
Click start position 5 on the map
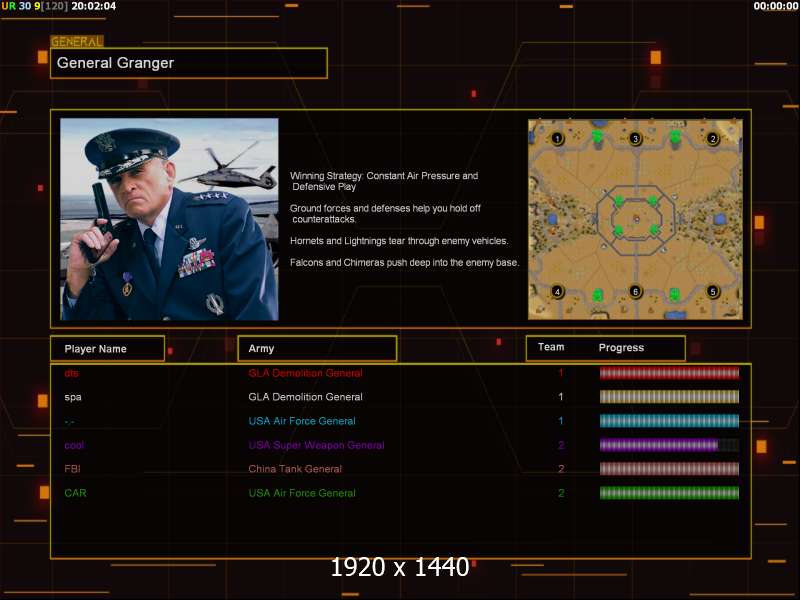coord(713,292)
